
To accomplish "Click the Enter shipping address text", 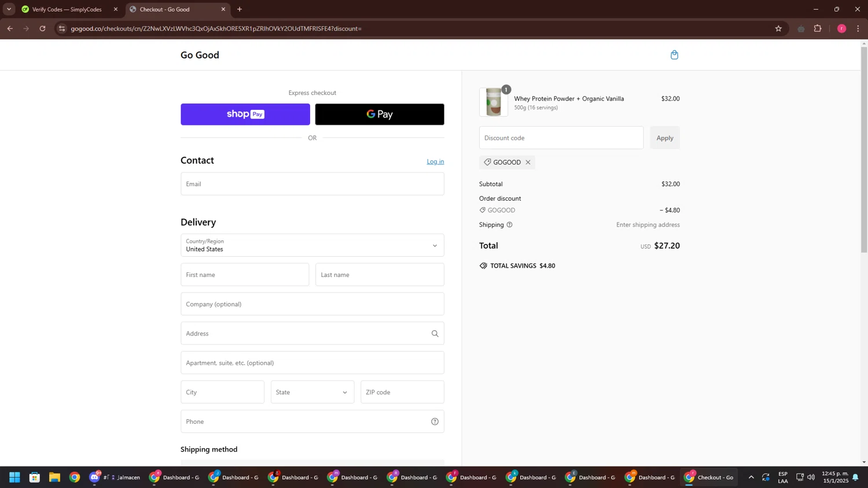I will pos(648,225).
